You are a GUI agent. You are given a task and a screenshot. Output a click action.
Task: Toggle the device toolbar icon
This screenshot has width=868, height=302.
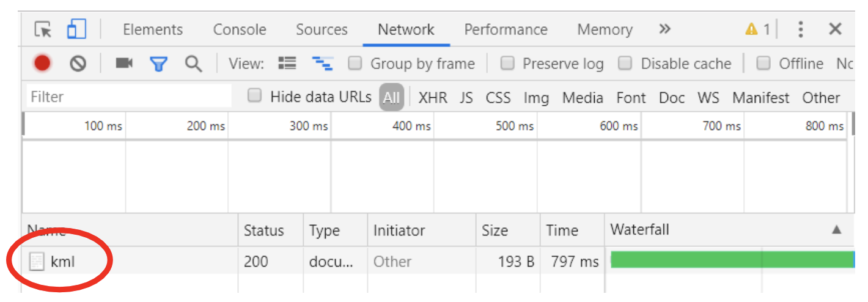point(76,29)
